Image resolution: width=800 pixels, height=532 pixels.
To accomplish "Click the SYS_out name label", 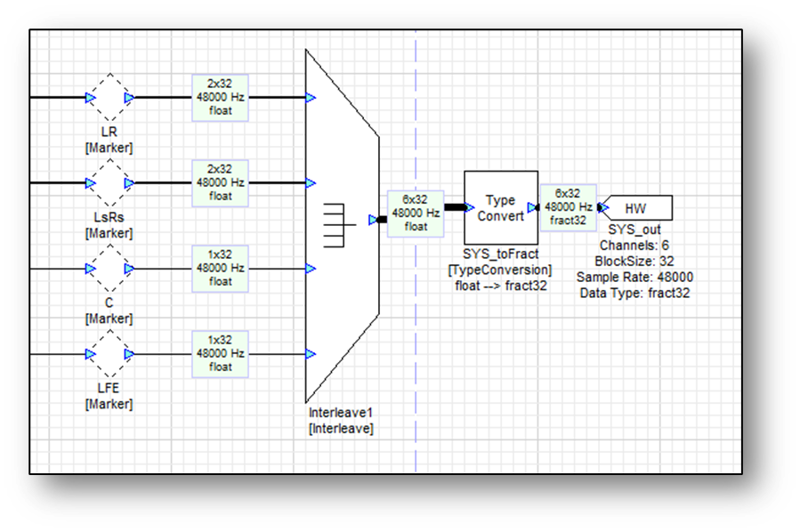I will pos(634,230).
